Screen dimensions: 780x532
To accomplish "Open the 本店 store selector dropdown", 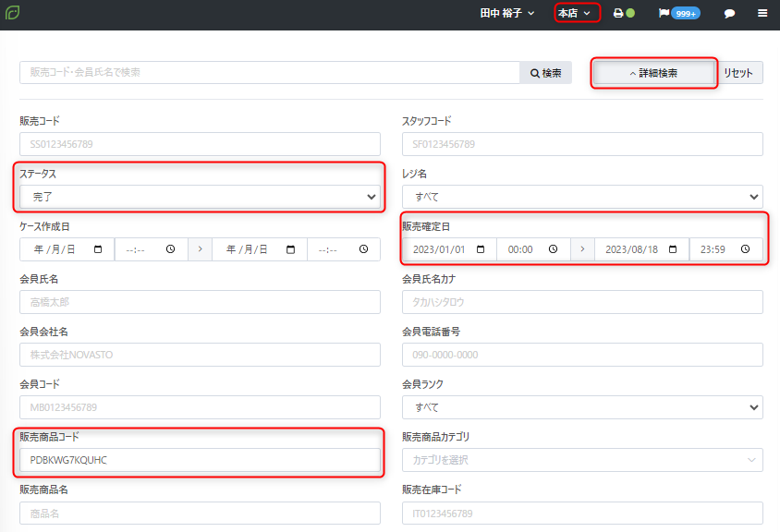I will [x=574, y=13].
